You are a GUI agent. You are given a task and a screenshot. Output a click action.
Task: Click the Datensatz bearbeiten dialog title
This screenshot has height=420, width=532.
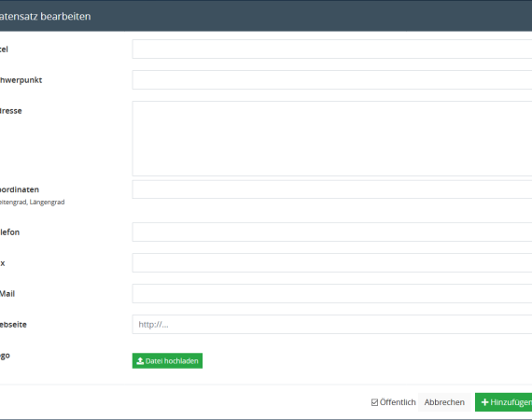[x=45, y=16]
